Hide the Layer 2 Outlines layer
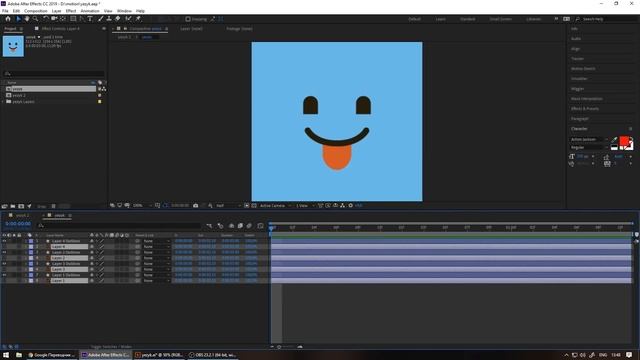Viewport: 640px width, 360px height. tap(4, 253)
